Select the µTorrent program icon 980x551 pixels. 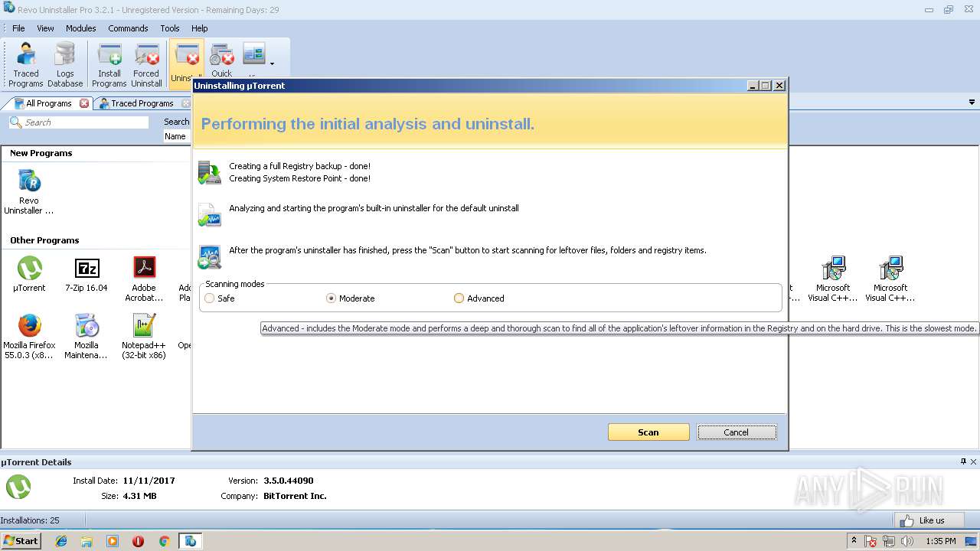[x=29, y=275]
